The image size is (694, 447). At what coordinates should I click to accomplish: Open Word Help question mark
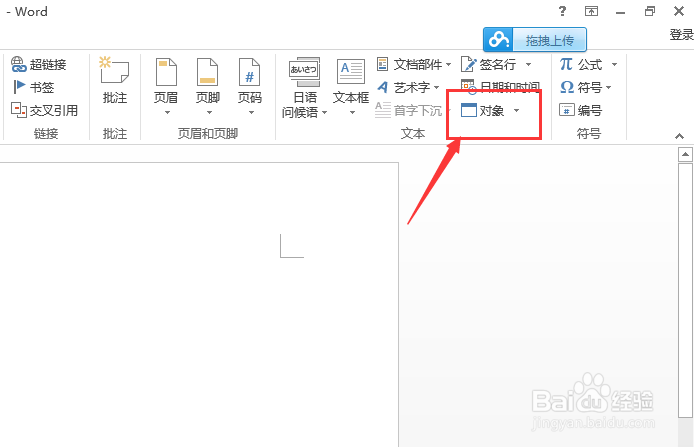563,11
